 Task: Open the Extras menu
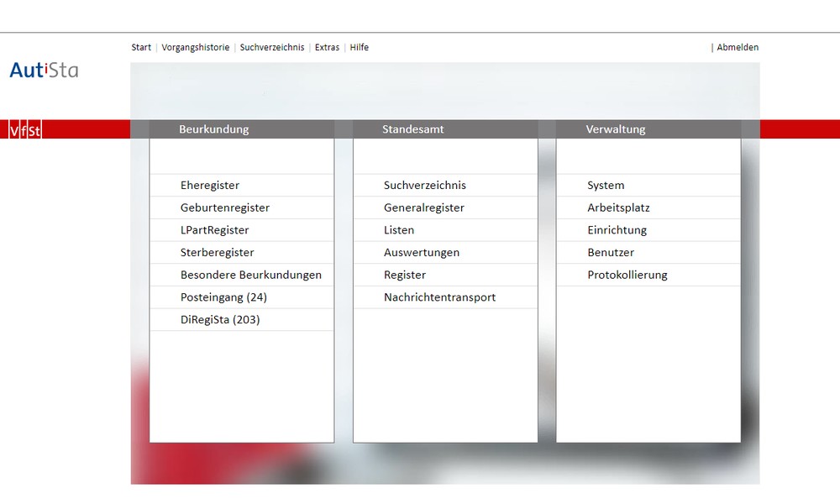tap(327, 48)
